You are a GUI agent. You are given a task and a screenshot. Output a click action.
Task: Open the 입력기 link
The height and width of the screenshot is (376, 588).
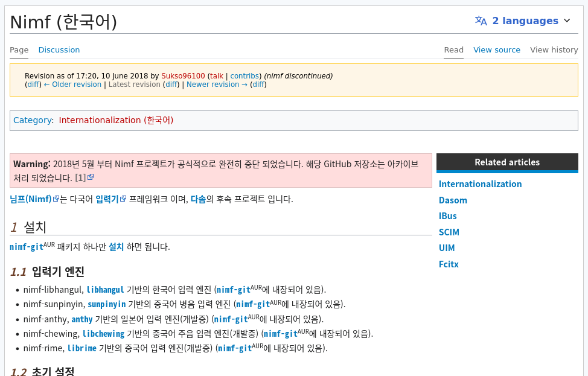(x=107, y=199)
